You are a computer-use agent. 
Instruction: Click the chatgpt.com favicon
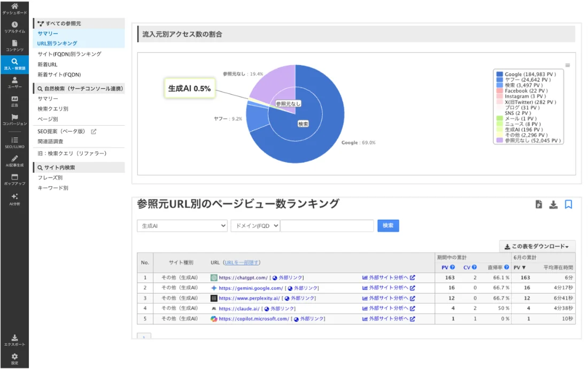[214, 278]
